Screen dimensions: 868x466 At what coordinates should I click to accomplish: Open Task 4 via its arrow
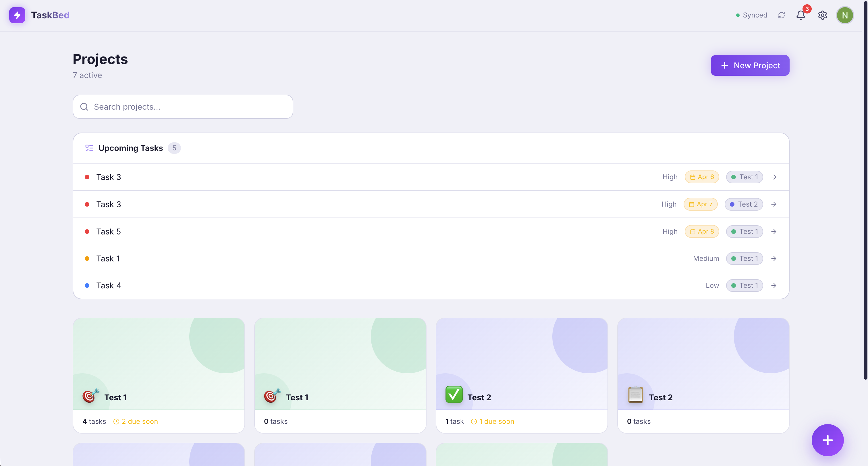tap(774, 286)
